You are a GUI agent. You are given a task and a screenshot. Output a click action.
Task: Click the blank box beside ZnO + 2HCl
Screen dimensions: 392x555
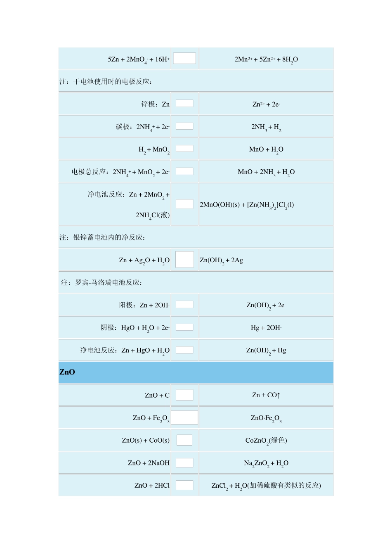pos(184,485)
